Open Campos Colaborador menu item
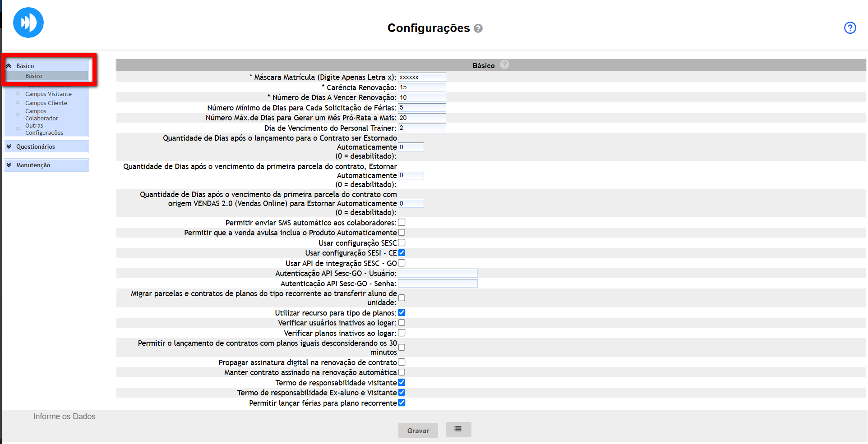This screenshot has width=868, height=444. coord(42,115)
